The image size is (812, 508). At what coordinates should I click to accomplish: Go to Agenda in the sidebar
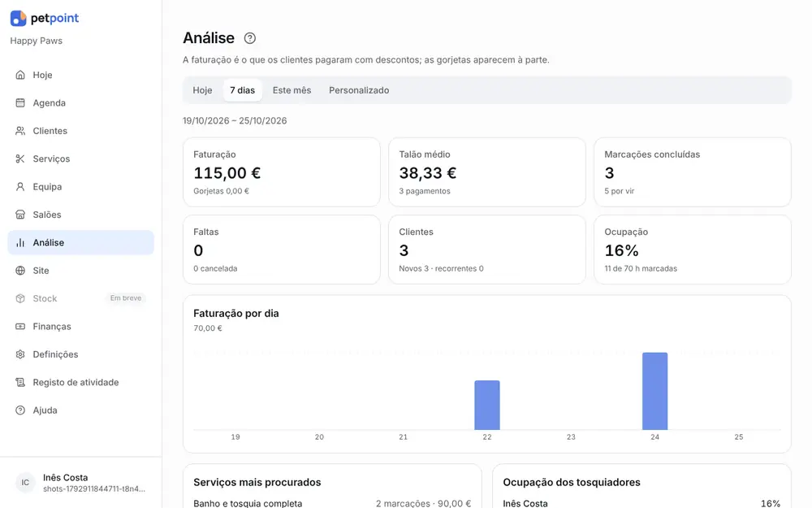click(x=80, y=103)
